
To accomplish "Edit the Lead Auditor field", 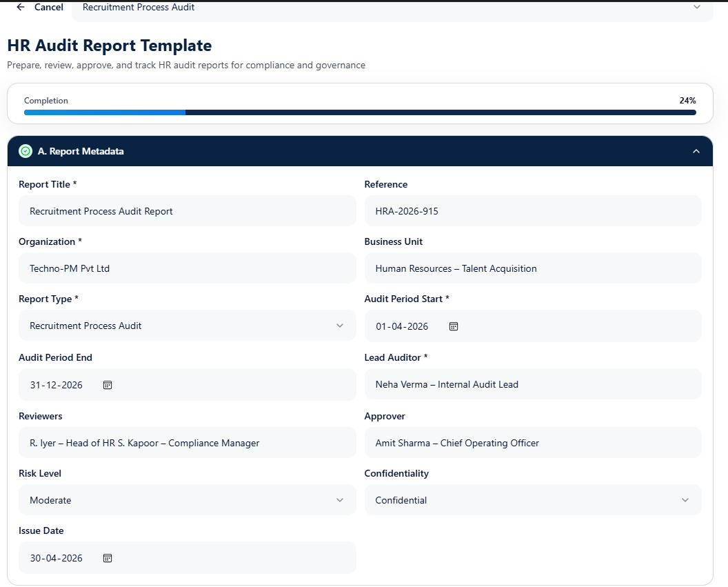I will [x=532, y=384].
